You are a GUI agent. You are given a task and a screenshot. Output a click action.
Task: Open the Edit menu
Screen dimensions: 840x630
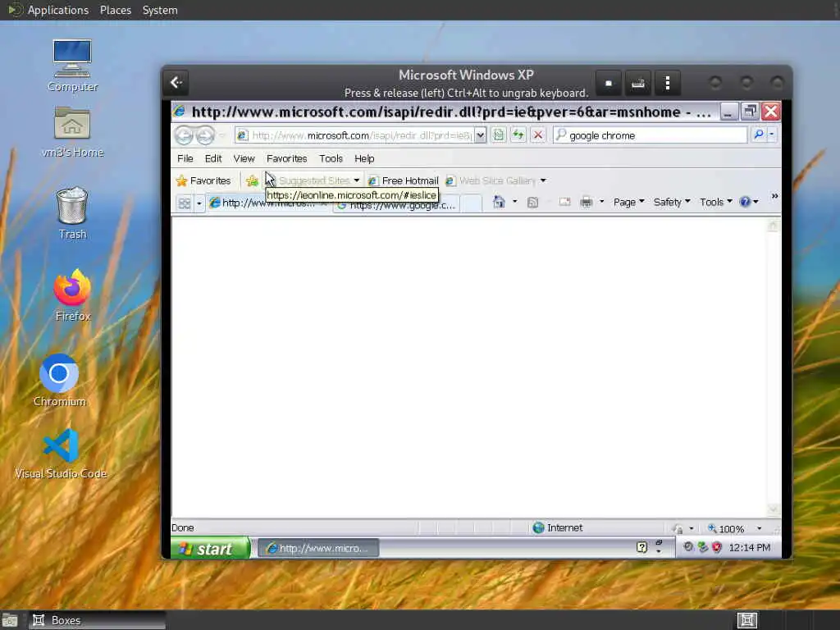point(212,158)
